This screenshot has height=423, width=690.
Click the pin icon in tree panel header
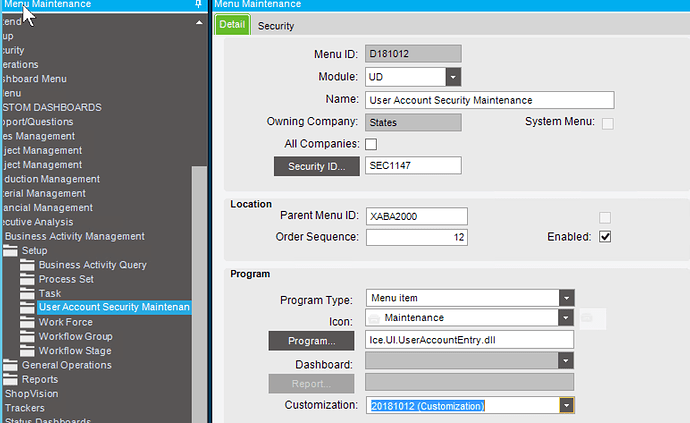click(198, 4)
